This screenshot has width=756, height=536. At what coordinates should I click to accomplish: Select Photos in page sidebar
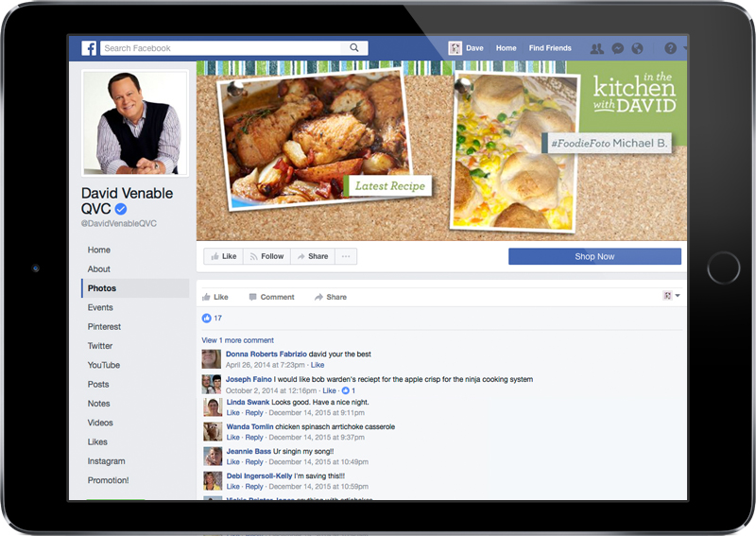[x=135, y=288]
